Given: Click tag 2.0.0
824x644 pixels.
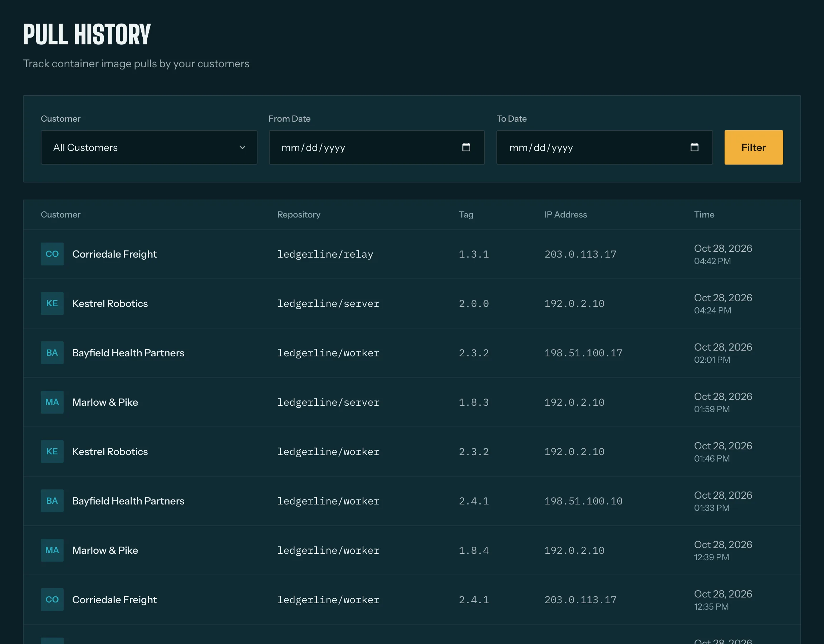Looking at the screenshot, I should tap(474, 303).
